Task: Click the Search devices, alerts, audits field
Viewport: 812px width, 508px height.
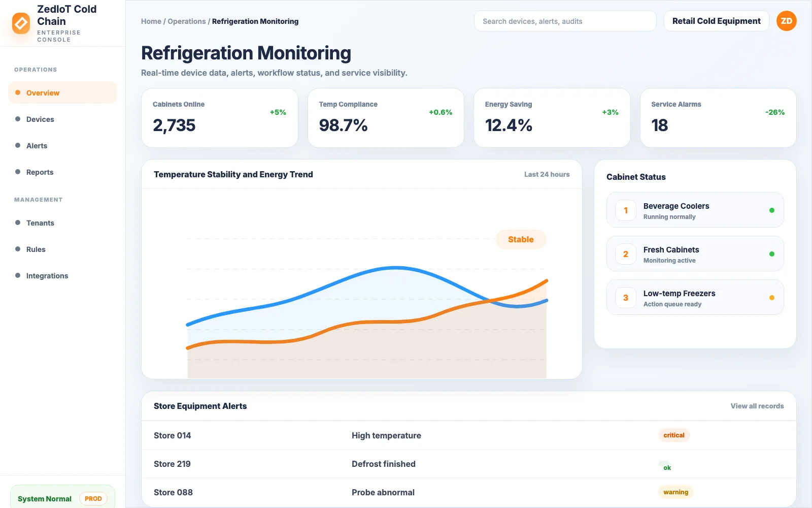Action: 565,21
